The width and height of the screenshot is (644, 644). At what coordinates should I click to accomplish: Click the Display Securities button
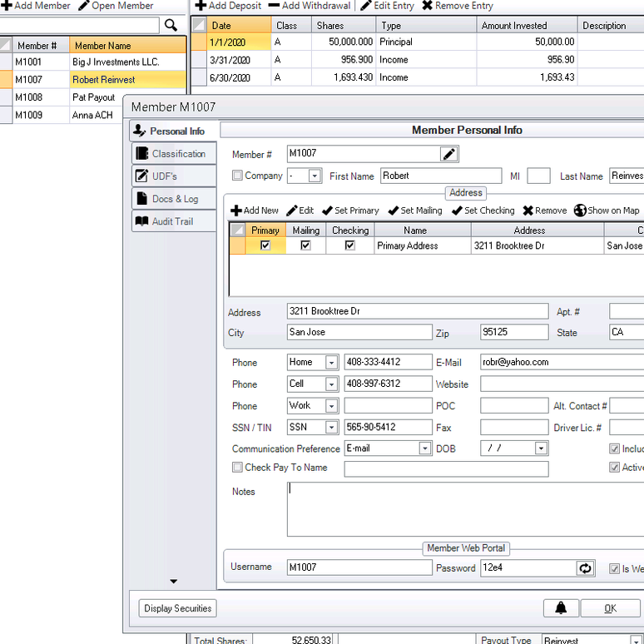pyautogui.click(x=178, y=608)
